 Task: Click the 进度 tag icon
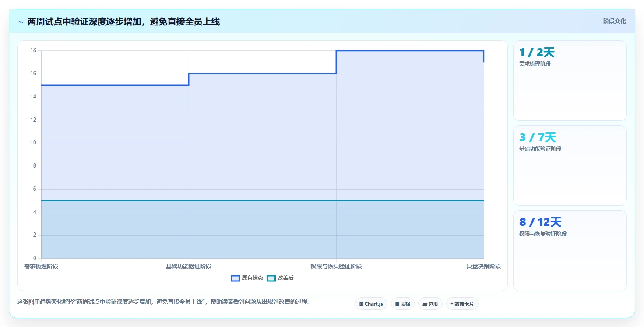coord(425,304)
